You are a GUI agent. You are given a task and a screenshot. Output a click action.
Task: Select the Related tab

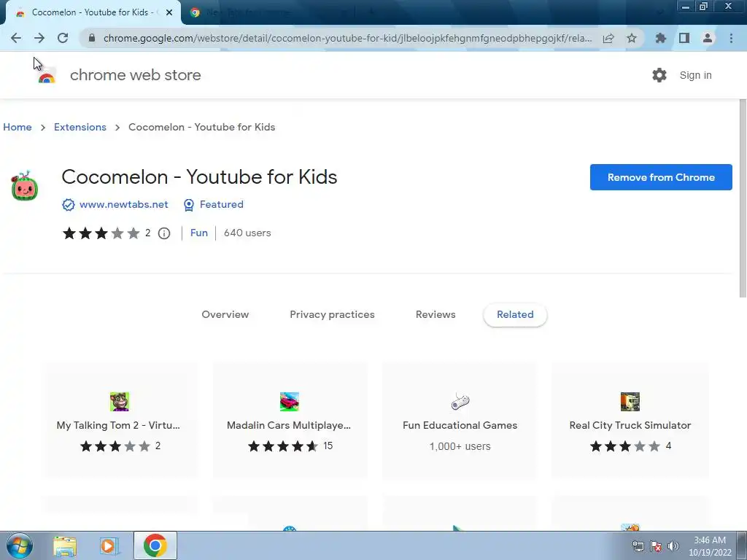(515, 314)
